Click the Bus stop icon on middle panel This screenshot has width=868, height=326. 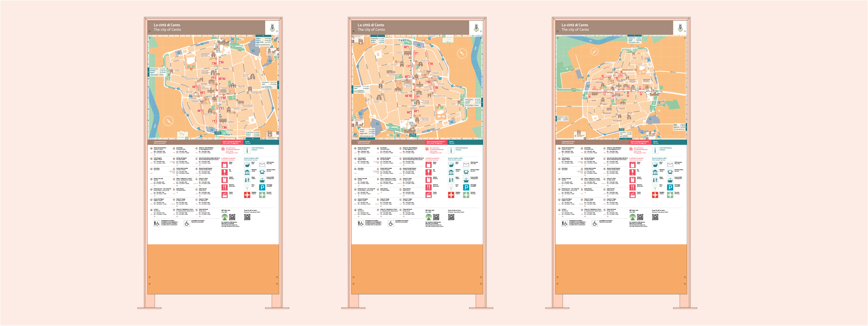point(466,172)
